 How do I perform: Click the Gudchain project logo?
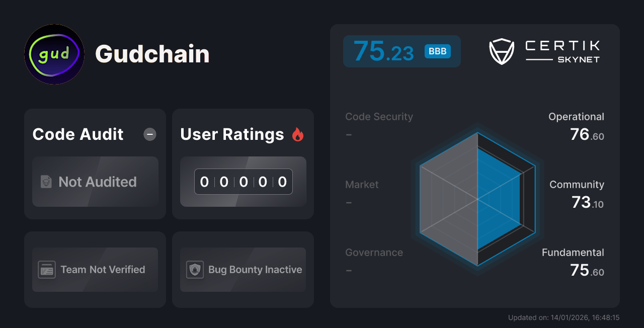(x=54, y=54)
